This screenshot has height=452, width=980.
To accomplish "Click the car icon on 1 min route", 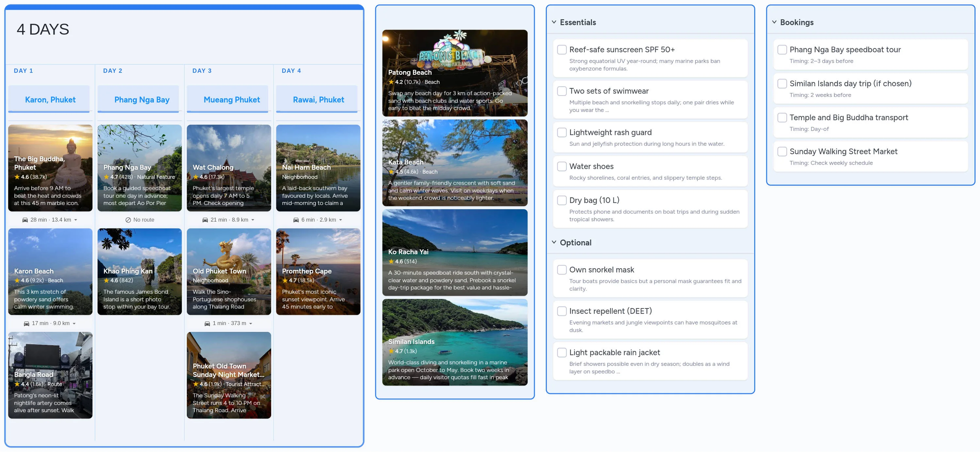I will [x=207, y=323].
